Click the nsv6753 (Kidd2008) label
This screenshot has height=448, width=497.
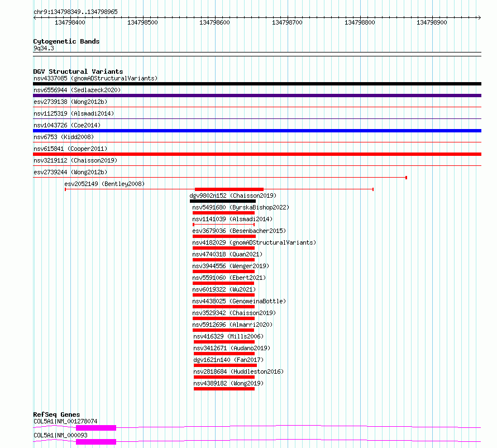[x=64, y=137]
